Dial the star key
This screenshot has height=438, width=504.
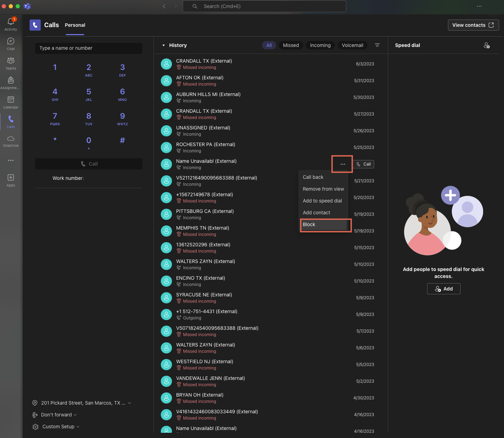coord(55,140)
